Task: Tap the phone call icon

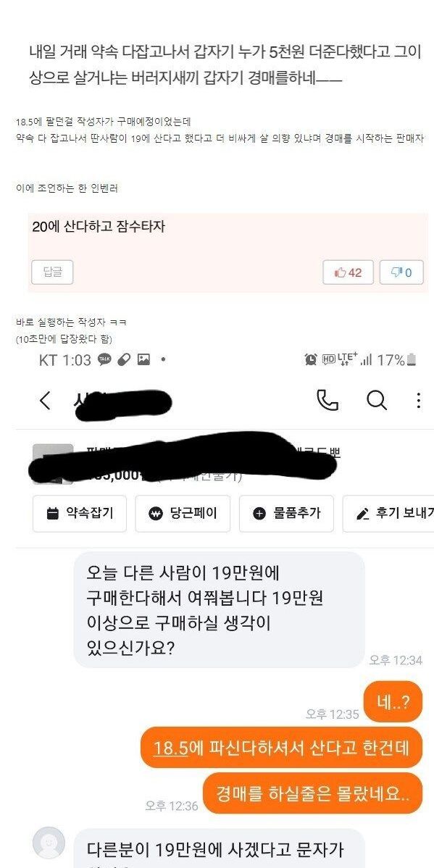Action: point(327,400)
